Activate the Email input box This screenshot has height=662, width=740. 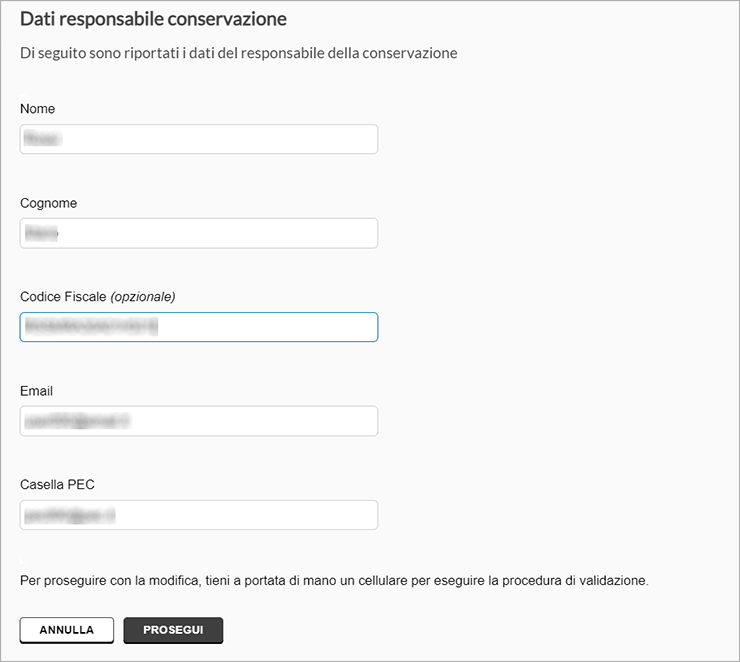click(199, 421)
